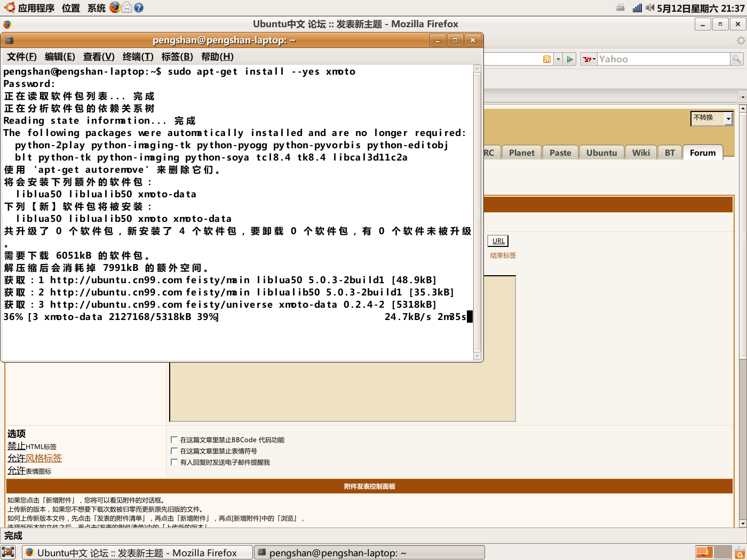Open terminal 标签(B) menu
Viewport: 747px width, 560px height.
(x=177, y=57)
